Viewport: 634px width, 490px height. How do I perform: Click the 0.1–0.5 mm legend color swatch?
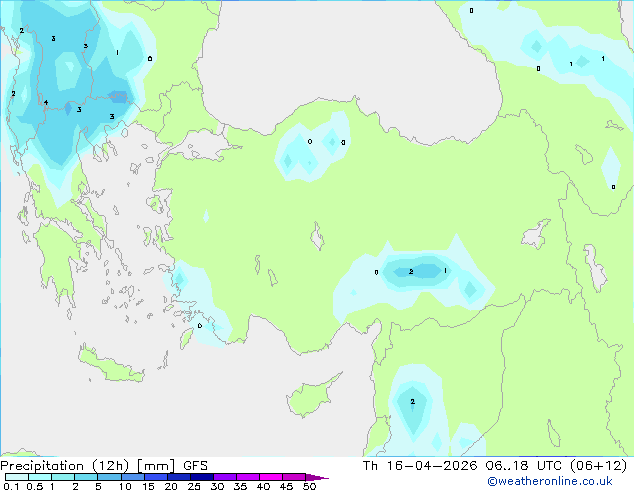coord(17,477)
